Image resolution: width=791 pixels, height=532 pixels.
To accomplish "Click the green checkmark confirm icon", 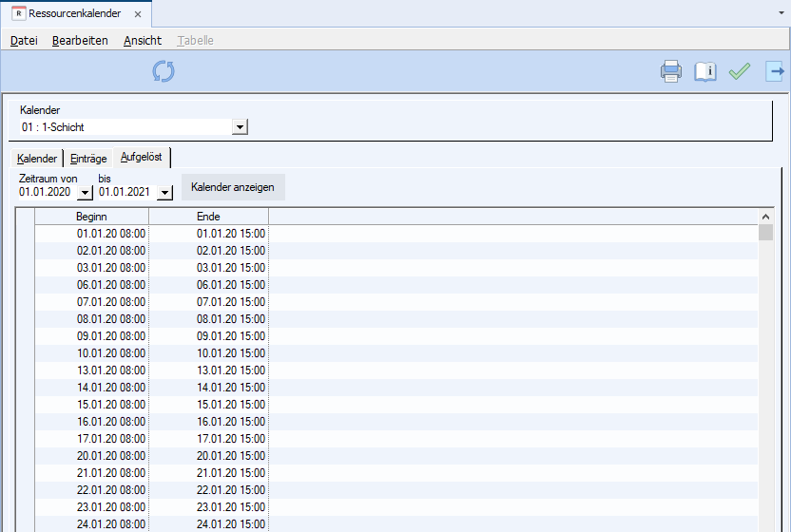I will click(740, 71).
